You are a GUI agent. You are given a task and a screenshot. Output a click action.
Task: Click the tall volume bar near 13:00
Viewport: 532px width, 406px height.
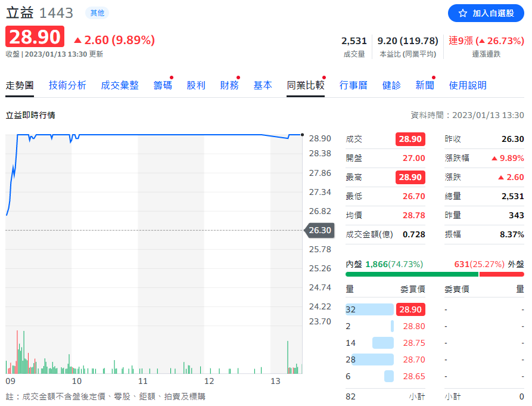[x=288, y=357]
